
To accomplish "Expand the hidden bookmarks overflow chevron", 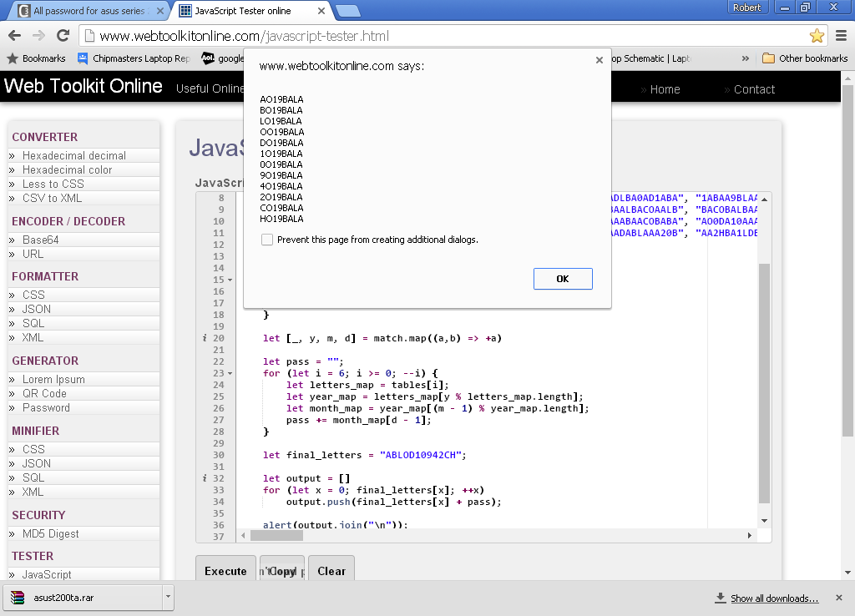I will (x=746, y=58).
